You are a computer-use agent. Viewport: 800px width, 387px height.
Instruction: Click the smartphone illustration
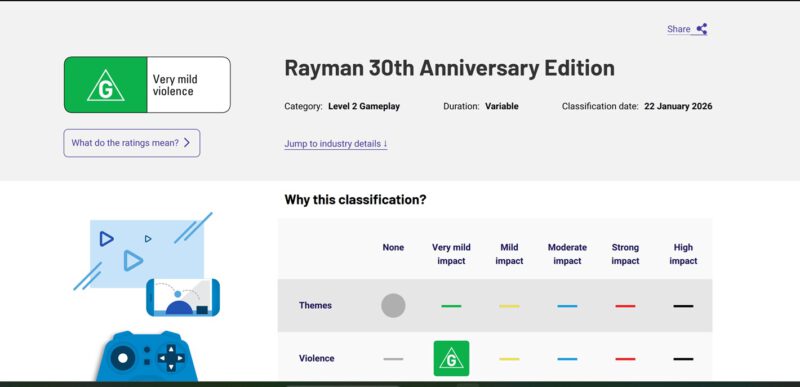[x=183, y=297]
